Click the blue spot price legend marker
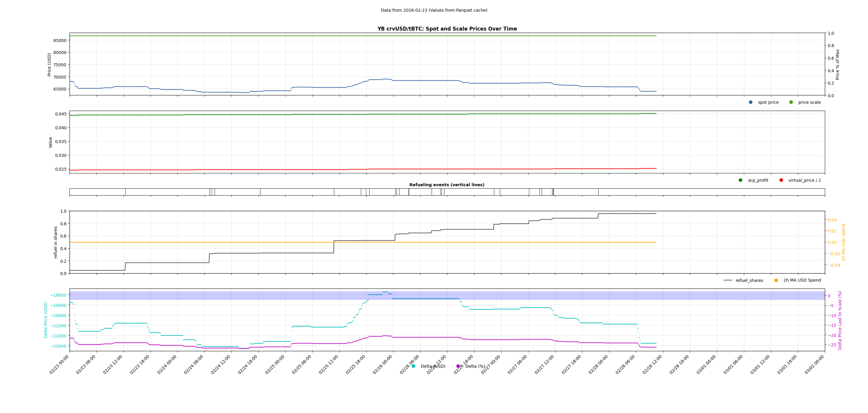 pyautogui.click(x=751, y=102)
